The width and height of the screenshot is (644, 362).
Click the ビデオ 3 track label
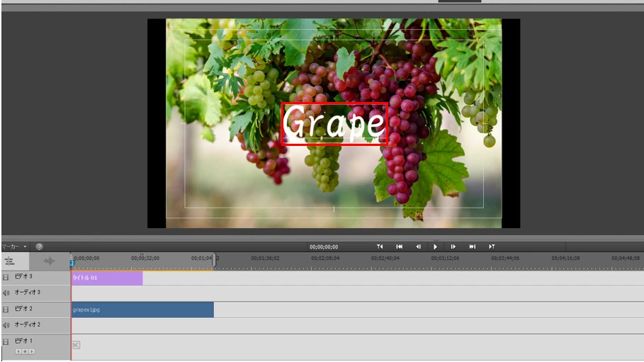click(23, 276)
